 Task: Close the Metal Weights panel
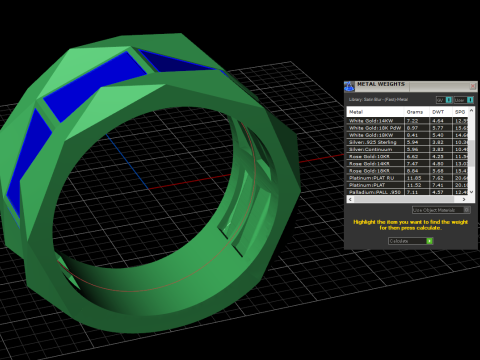coord(473,86)
